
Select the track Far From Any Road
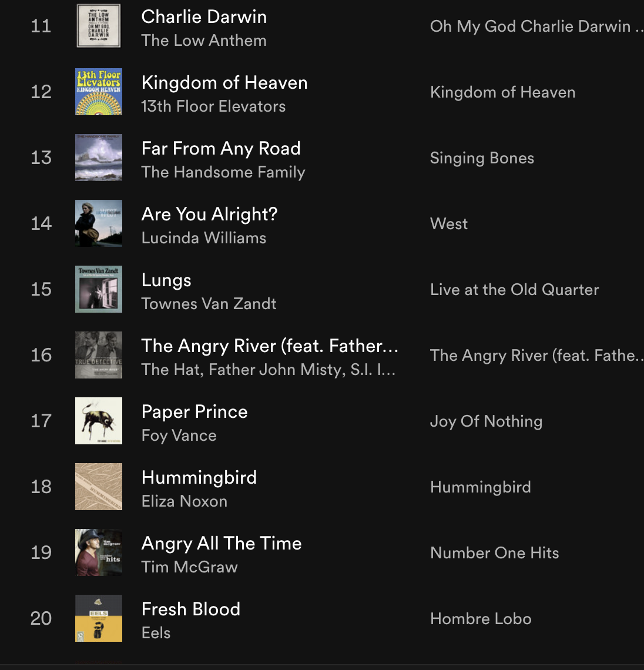pos(221,149)
